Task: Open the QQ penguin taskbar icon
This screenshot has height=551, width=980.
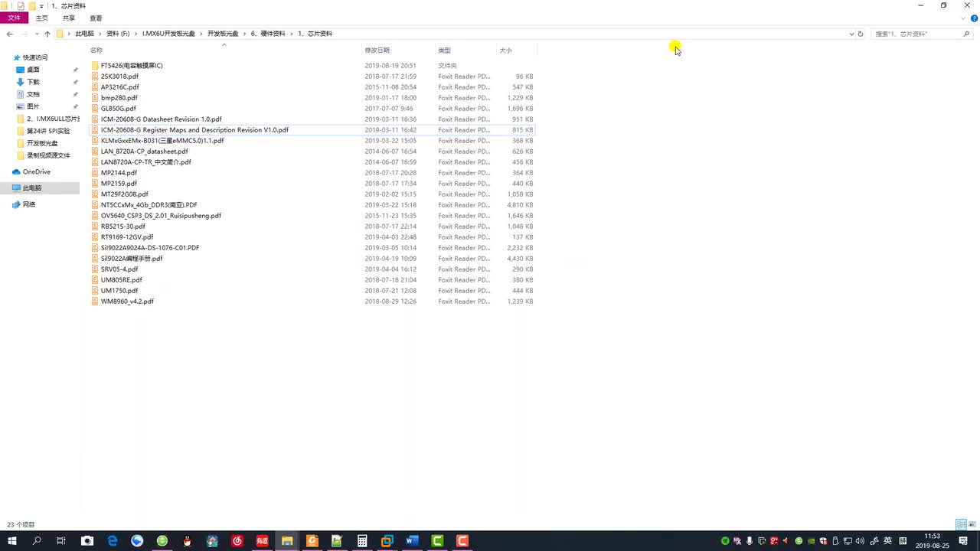Action: pyautogui.click(x=188, y=541)
